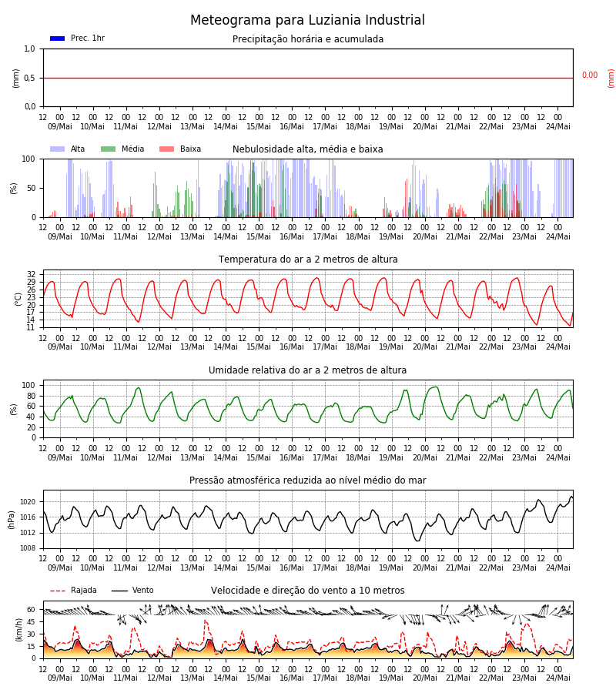Click the Alta cloud legend swatch
This screenshot has height=693, width=616.
[58, 149]
